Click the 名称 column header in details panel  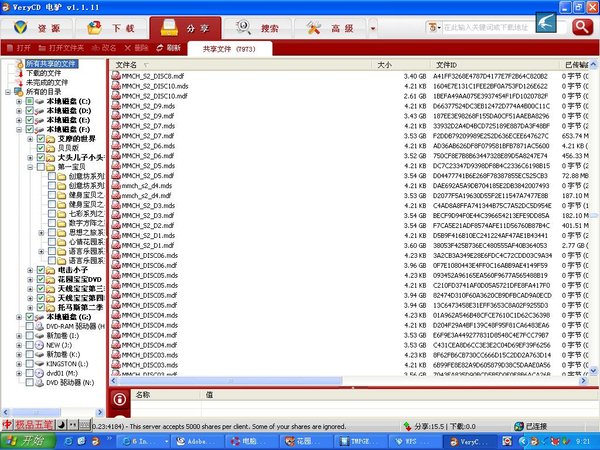pyautogui.click(x=166, y=395)
